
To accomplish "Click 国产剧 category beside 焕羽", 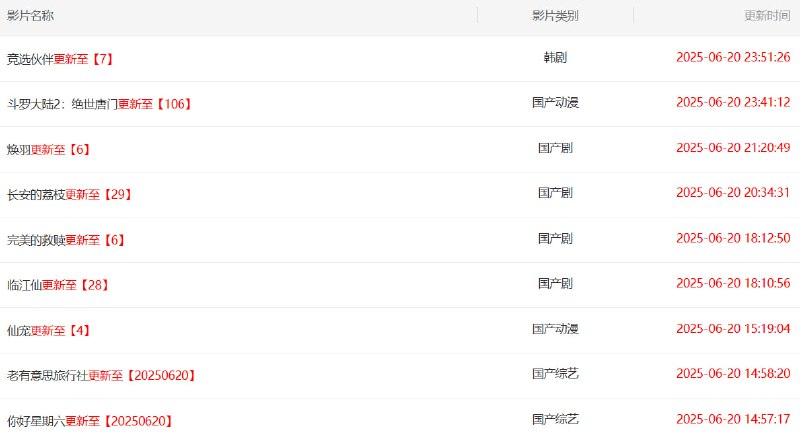I will (x=555, y=147).
